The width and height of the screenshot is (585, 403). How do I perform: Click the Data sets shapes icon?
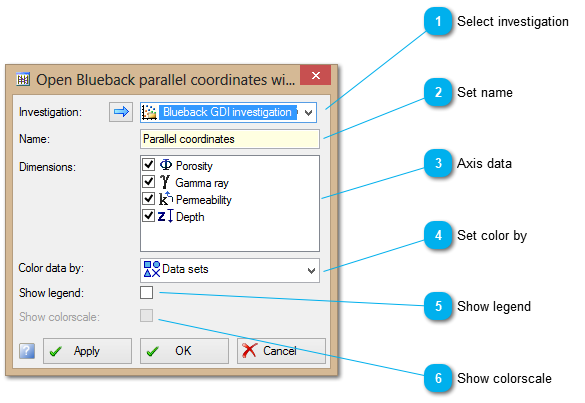pos(152,269)
